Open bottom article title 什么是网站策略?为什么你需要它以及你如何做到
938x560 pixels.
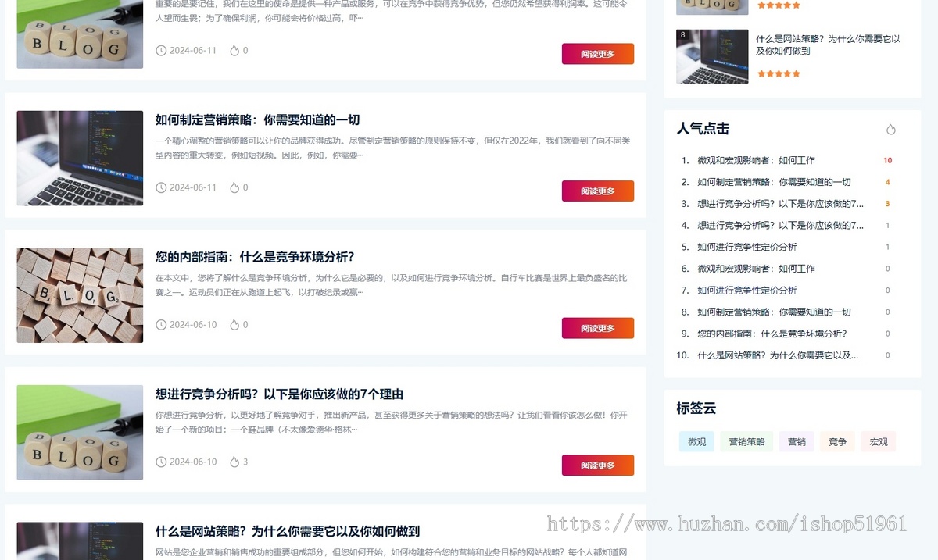click(x=288, y=531)
